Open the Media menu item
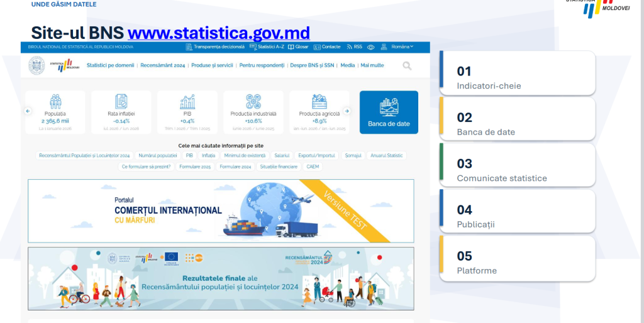The image size is (644, 323). click(x=347, y=65)
